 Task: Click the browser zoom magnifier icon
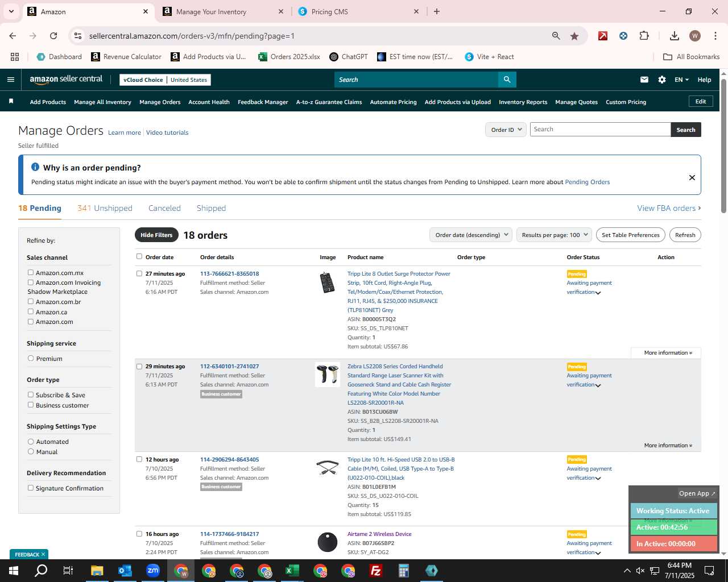pos(556,36)
